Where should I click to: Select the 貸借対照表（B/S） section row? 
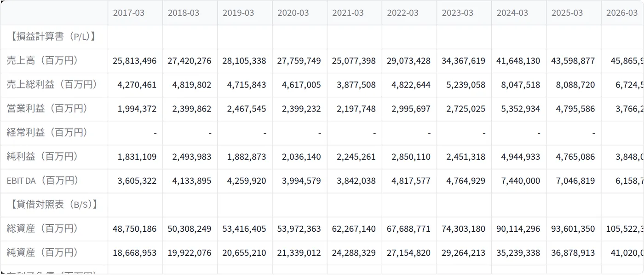point(322,205)
